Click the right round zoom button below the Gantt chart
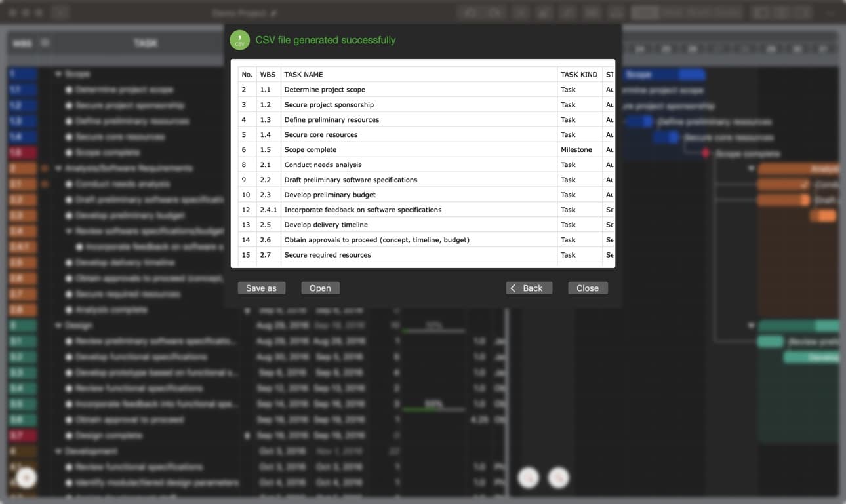The image size is (846, 504). click(x=559, y=478)
